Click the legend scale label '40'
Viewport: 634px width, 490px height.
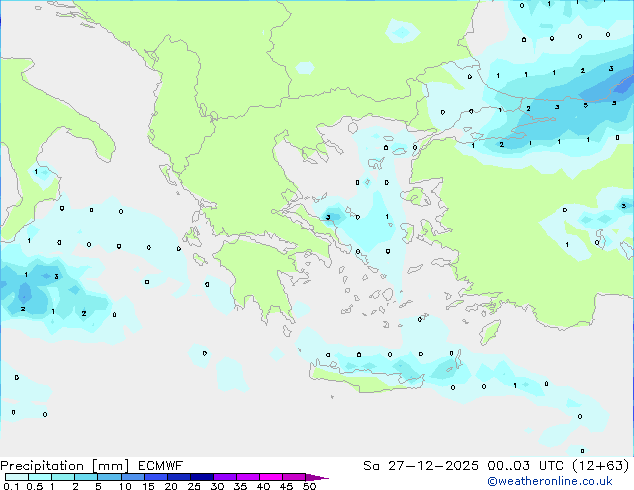point(263,486)
